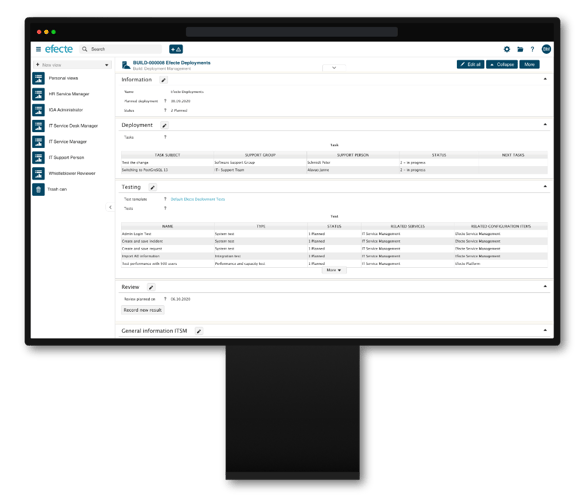Click the IT Service Manager icon
This screenshot has height=497, width=585.
pos(38,142)
